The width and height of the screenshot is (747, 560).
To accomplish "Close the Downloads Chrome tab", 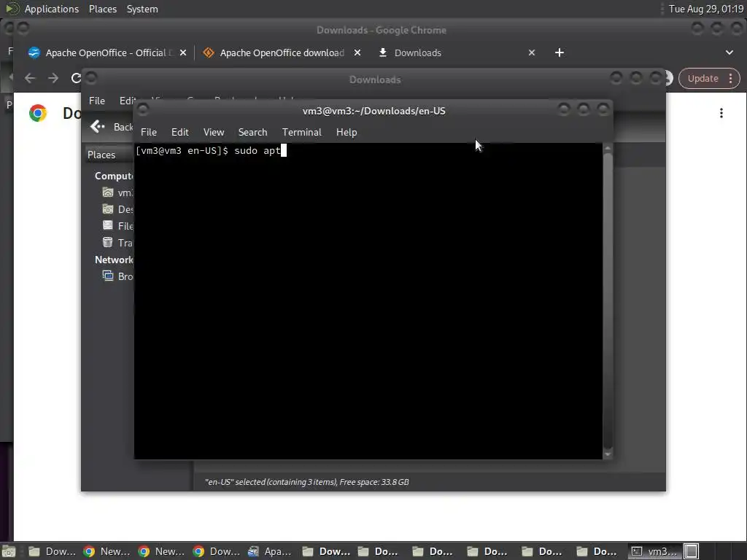I will [x=532, y=52].
